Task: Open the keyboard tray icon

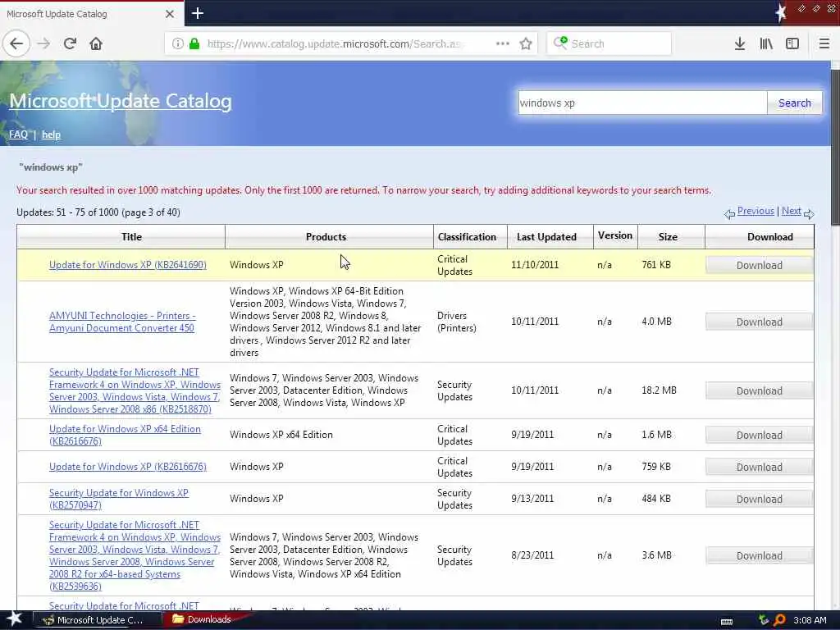Action: [x=727, y=622]
